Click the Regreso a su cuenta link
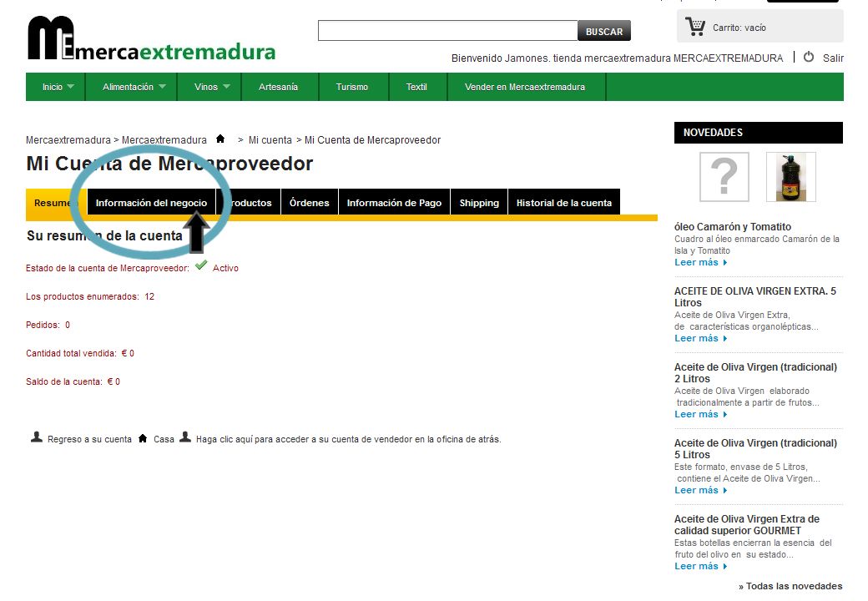This screenshot has width=868, height=601. pos(89,439)
